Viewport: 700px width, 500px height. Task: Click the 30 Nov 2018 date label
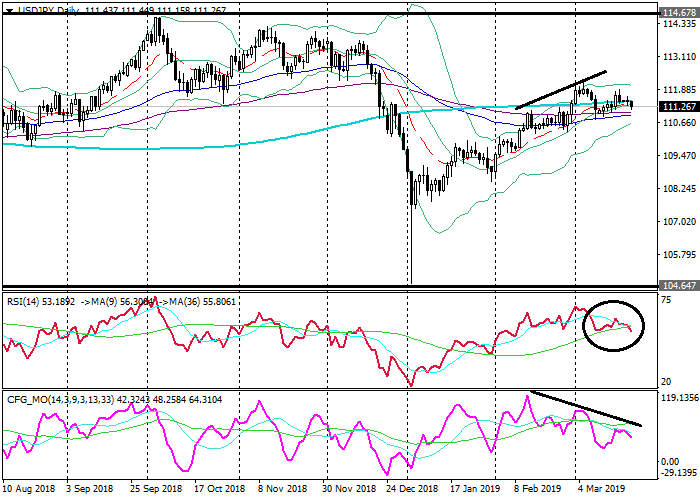click(352, 491)
